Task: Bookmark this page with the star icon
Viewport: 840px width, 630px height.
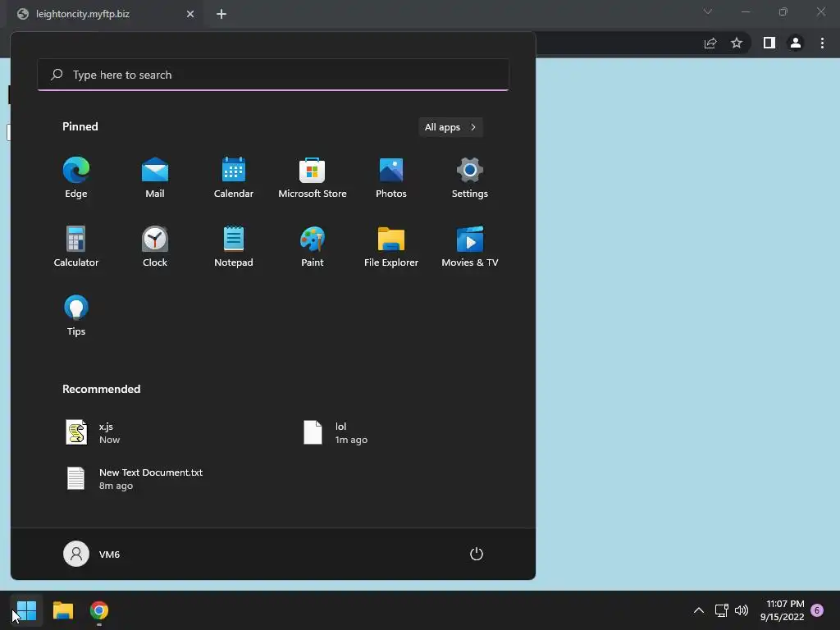Action: pos(737,43)
